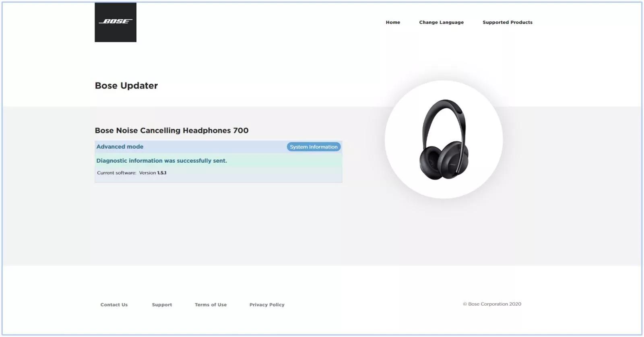This screenshot has width=644, height=337.
Task: View the Terms of Use
Action: pyautogui.click(x=211, y=305)
